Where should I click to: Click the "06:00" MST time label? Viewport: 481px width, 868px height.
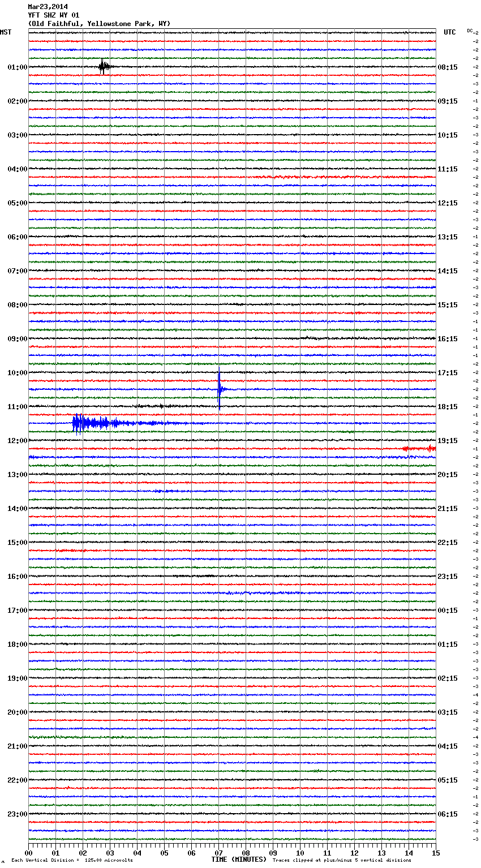click(x=18, y=237)
